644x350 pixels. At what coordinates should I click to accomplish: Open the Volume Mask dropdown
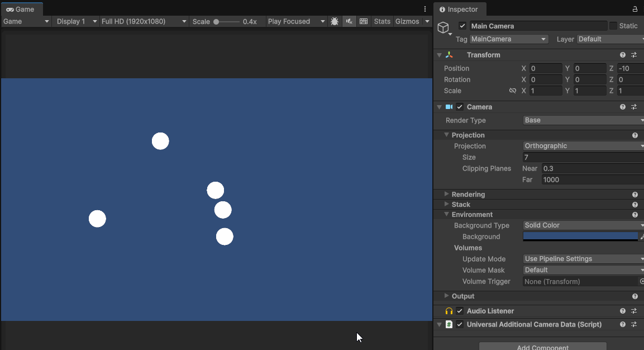click(584, 270)
